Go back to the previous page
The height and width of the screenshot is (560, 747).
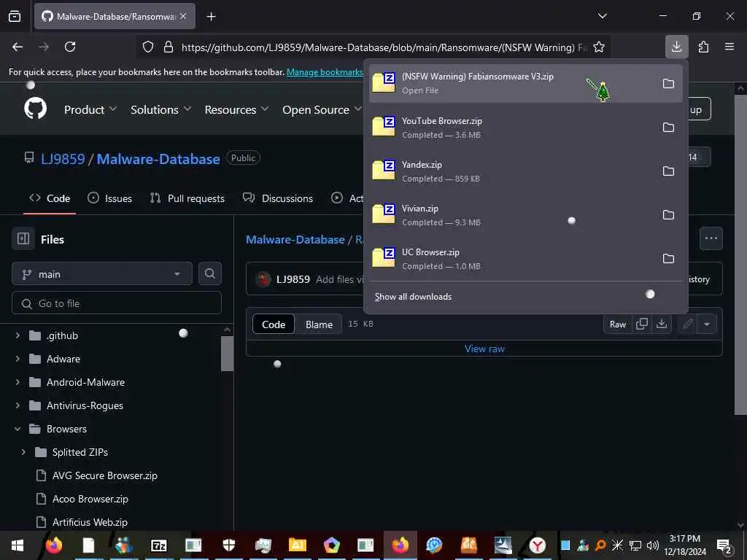[18, 47]
